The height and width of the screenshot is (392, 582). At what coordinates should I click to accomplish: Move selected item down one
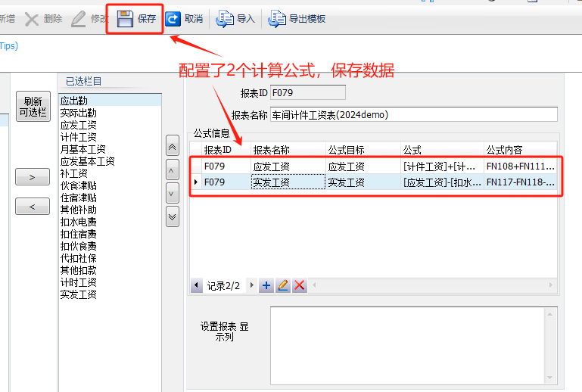[173, 193]
